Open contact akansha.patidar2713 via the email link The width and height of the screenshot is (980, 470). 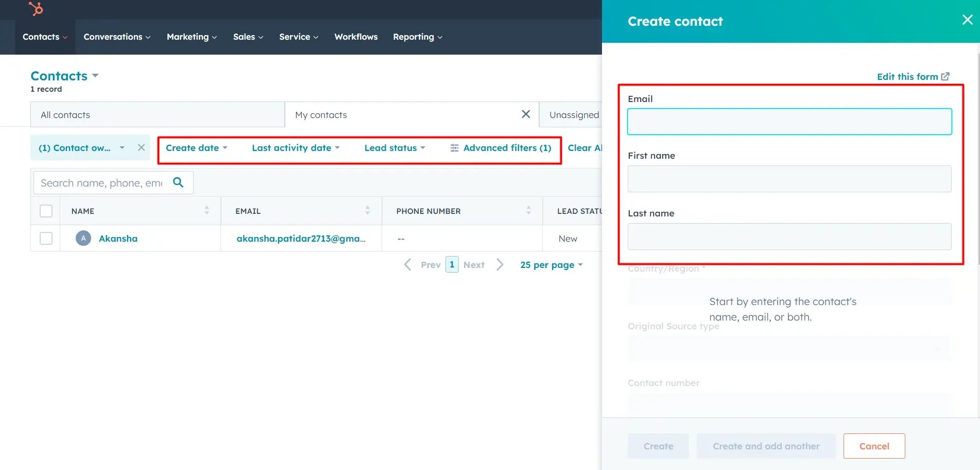tap(302, 238)
